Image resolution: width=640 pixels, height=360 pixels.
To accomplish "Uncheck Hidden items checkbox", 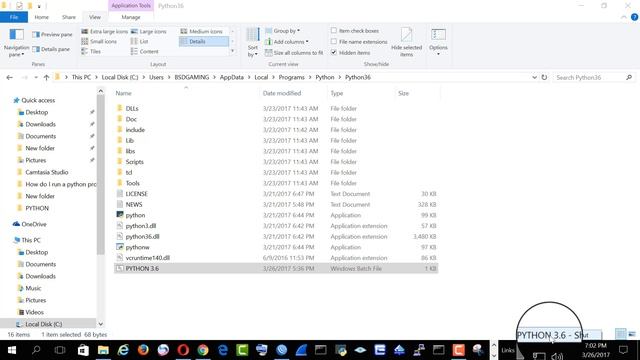I will pyautogui.click(x=334, y=53).
